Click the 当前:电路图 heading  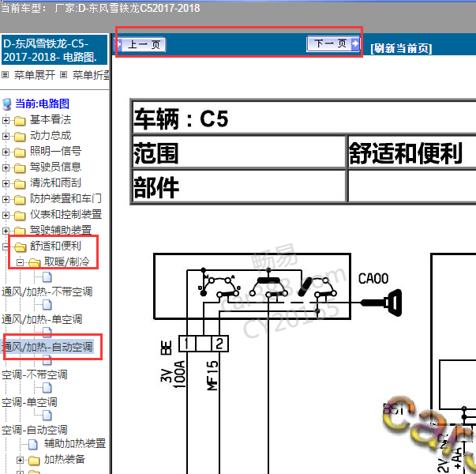click(x=42, y=104)
